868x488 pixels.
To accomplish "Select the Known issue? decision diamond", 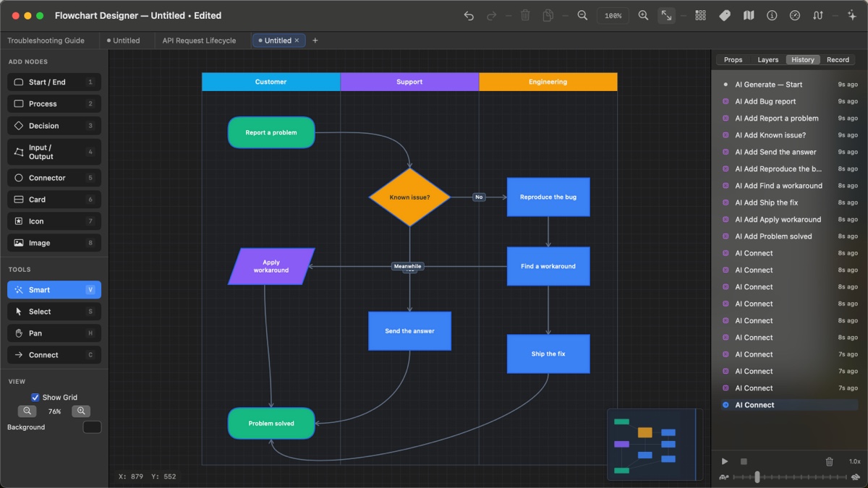I will (x=409, y=197).
